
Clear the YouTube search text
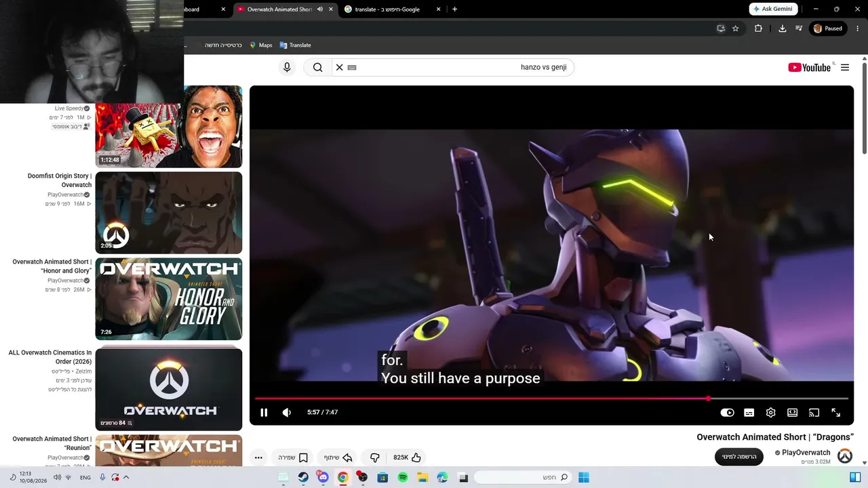340,67
